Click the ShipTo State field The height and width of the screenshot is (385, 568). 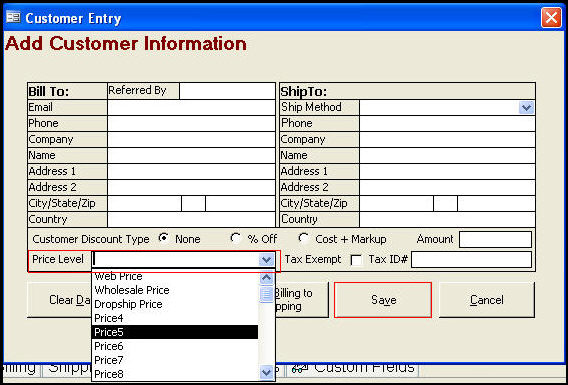(446, 203)
